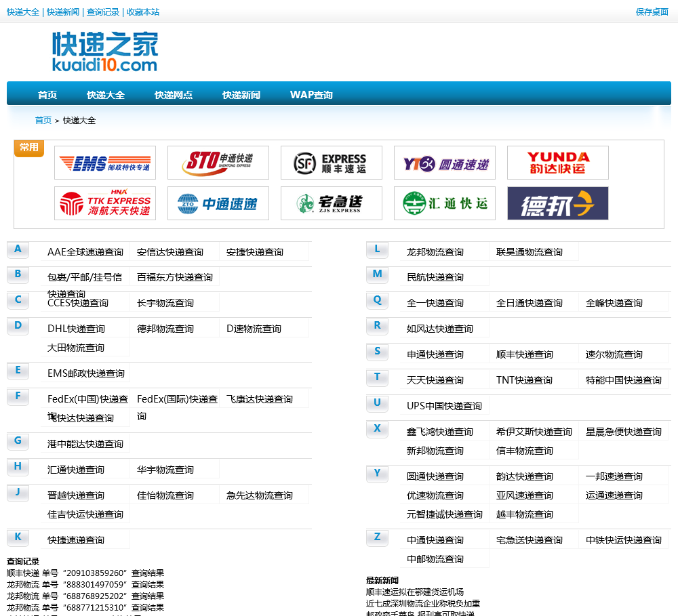Click the letter J index badge
Image resolution: width=678 pixels, height=616 pixels.
point(18,493)
